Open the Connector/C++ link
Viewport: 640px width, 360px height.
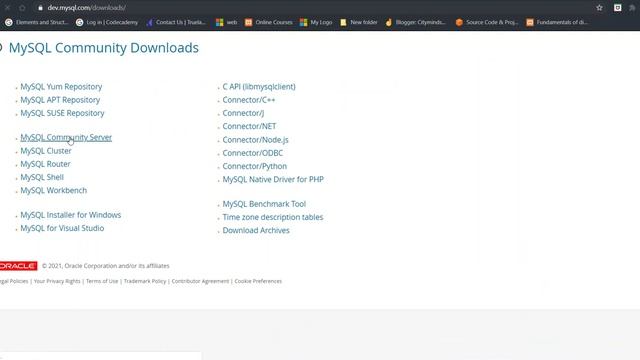click(x=249, y=100)
